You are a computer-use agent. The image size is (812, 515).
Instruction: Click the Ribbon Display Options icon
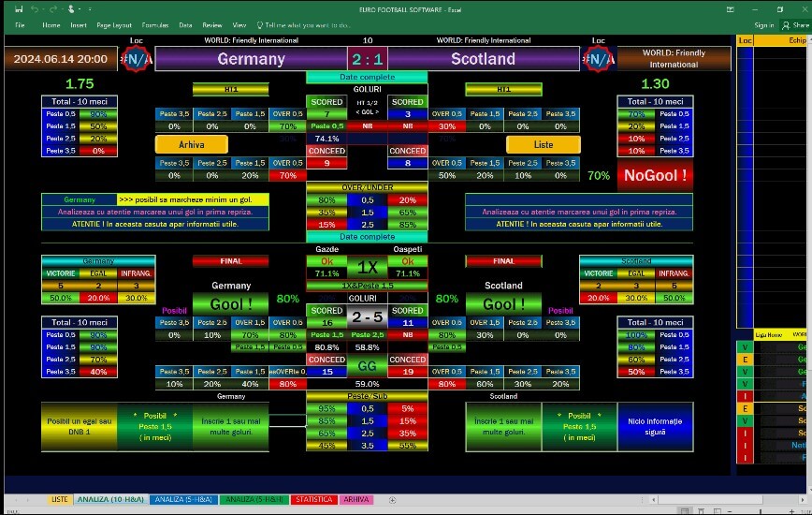(x=731, y=9)
